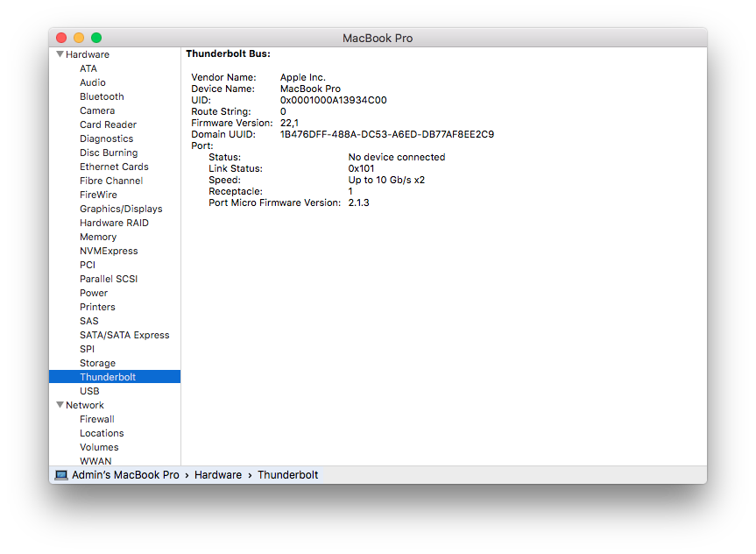Click Thunderbolt in the path bar
The width and height of the screenshot is (756, 554).
point(288,475)
